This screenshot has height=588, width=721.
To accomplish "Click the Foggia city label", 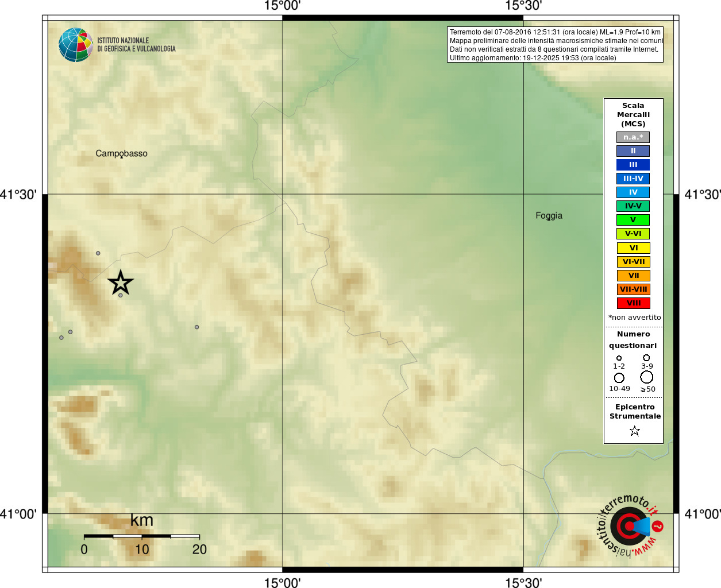I will tap(549, 216).
